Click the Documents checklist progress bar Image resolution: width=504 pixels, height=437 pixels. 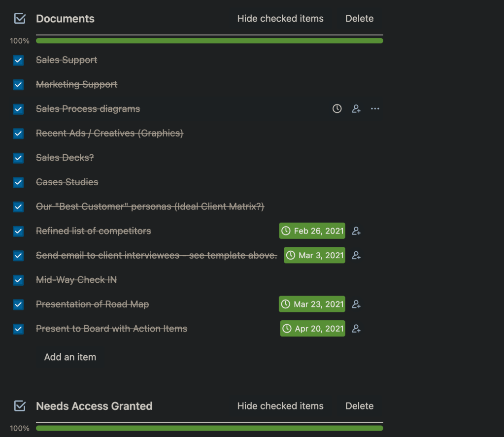(209, 41)
